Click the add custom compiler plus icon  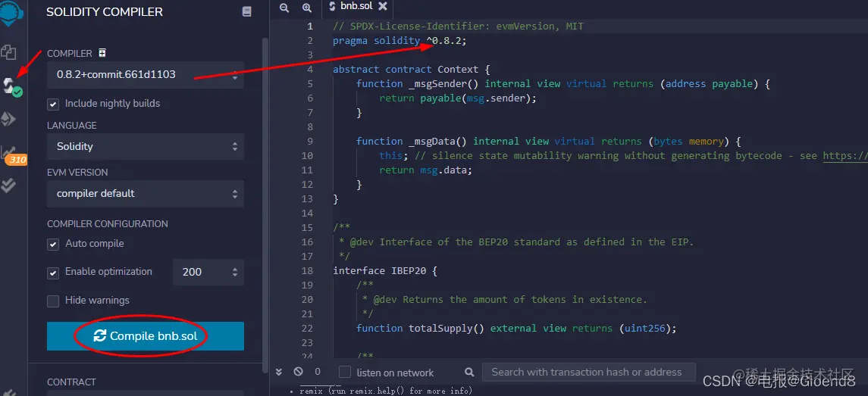click(x=102, y=53)
